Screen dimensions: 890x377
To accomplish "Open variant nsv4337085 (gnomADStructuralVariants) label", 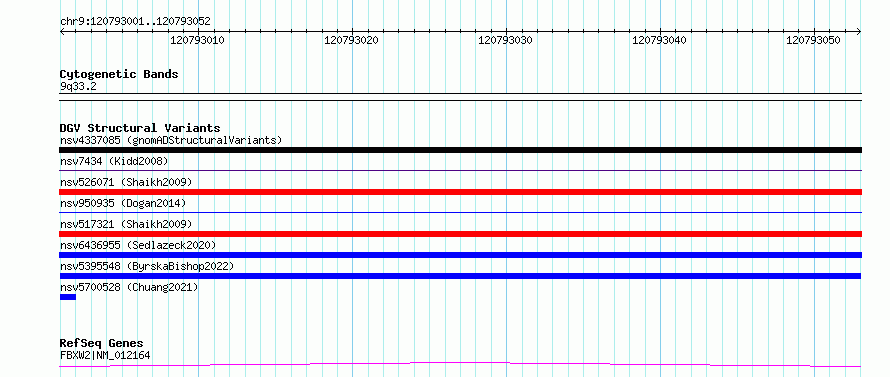I will tap(171, 140).
